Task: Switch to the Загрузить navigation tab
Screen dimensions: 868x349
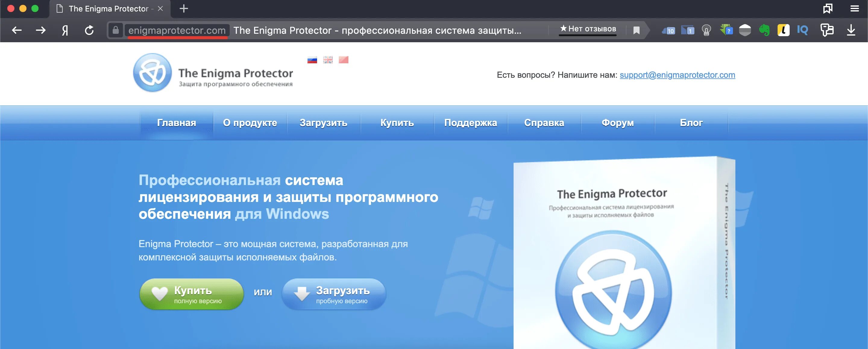Action: [323, 123]
